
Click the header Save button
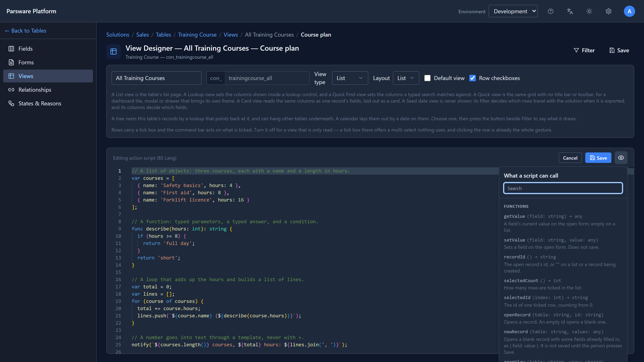[x=619, y=50]
